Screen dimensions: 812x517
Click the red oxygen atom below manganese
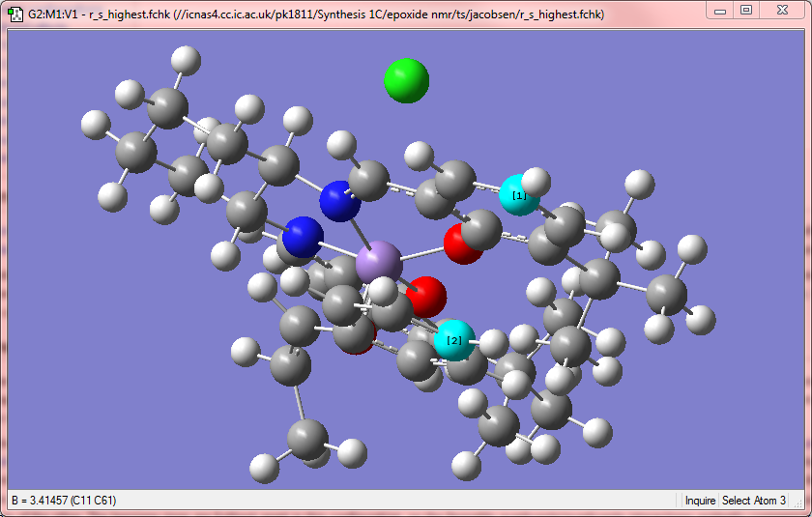(x=426, y=297)
